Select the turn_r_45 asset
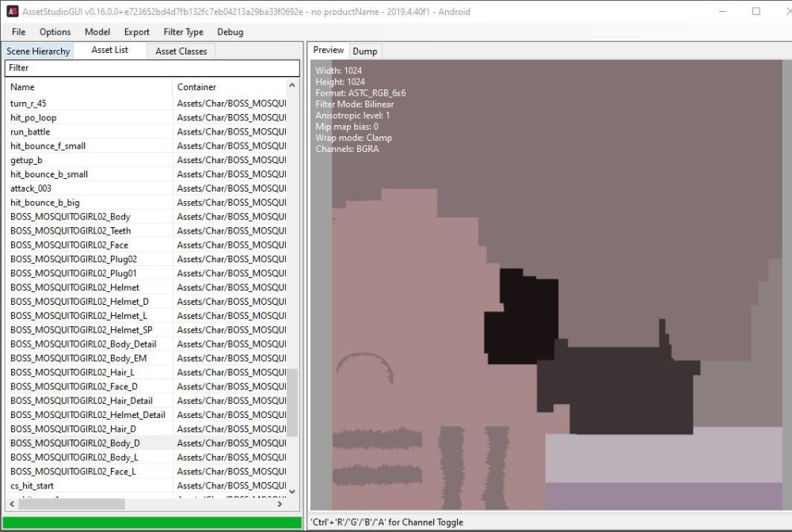Image resolution: width=792 pixels, height=532 pixels. click(x=30, y=103)
